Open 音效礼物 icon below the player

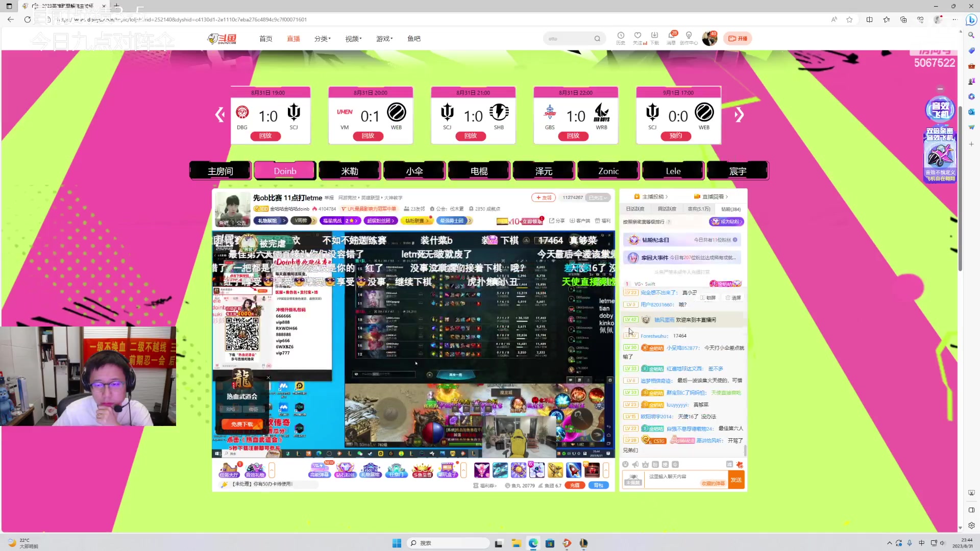click(x=255, y=469)
